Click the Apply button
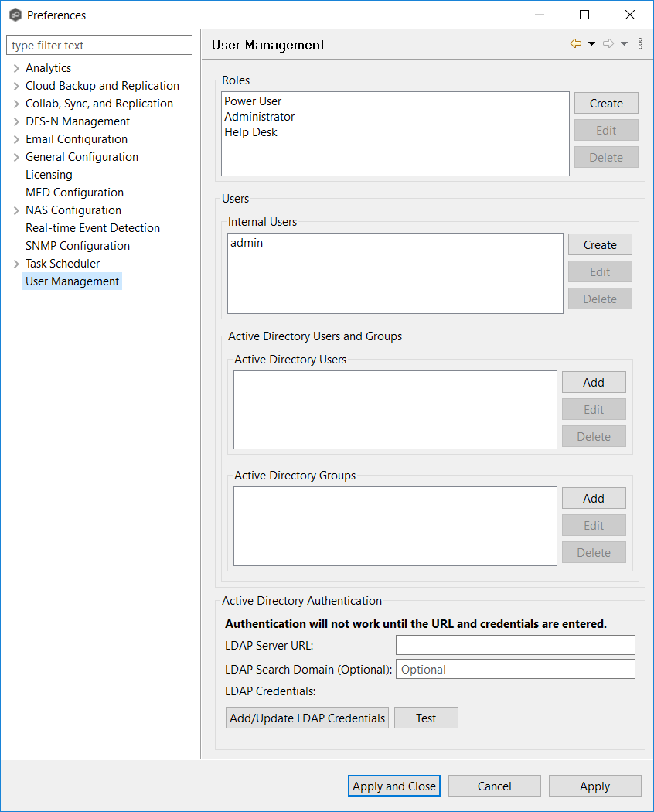The image size is (654, 812). click(x=595, y=786)
